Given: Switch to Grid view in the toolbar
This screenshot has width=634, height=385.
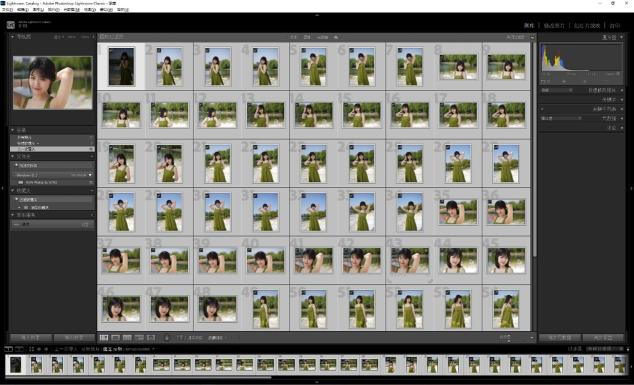Looking at the screenshot, I should tap(104, 337).
